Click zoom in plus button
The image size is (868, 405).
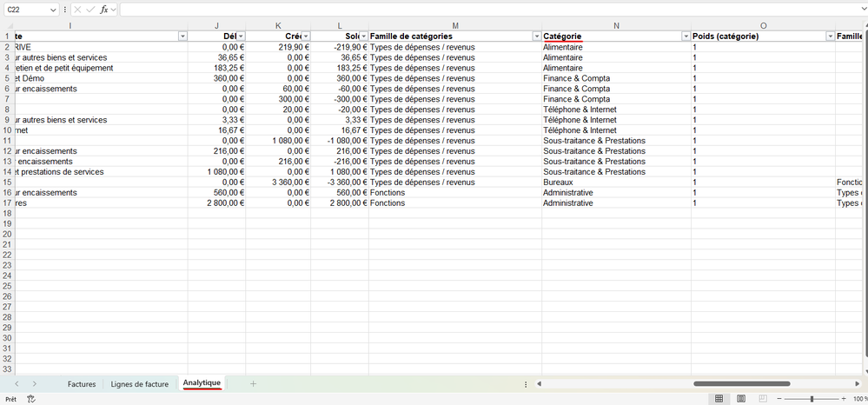point(842,399)
